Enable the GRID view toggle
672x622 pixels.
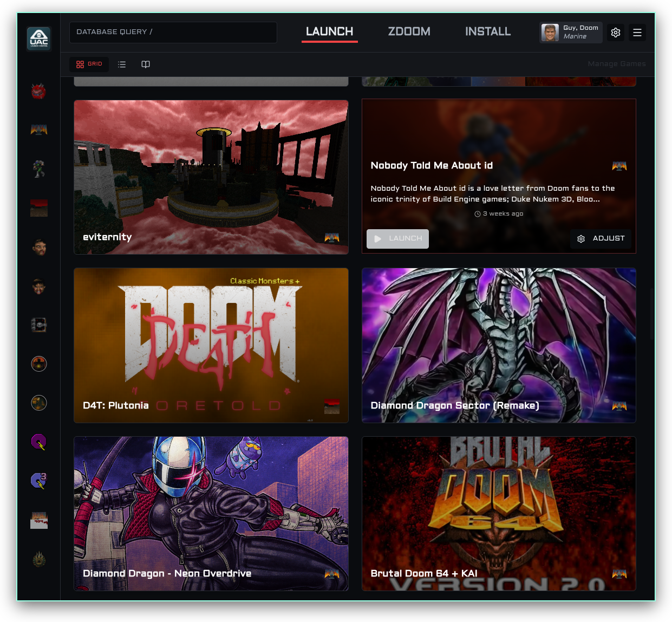[89, 64]
